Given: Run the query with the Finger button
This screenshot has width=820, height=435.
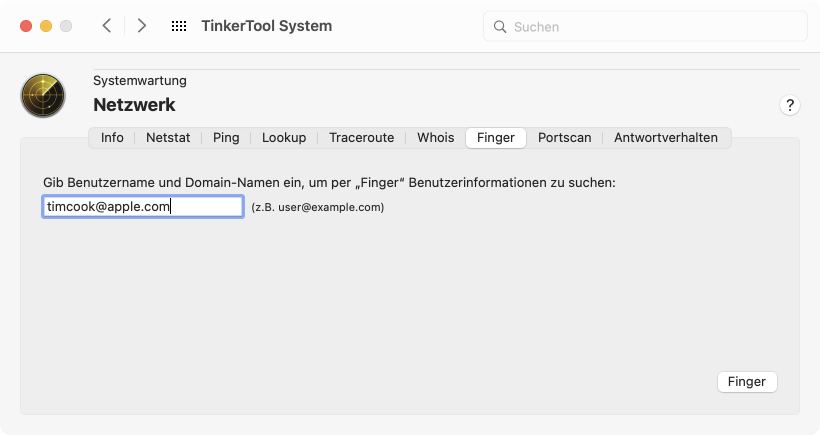Looking at the screenshot, I should point(747,382).
